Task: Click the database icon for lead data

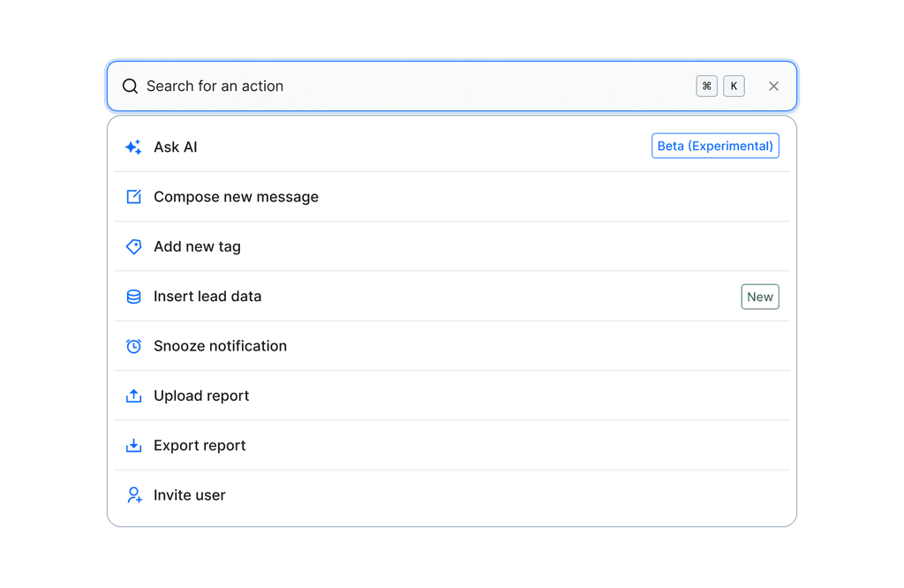Action: (133, 297)
